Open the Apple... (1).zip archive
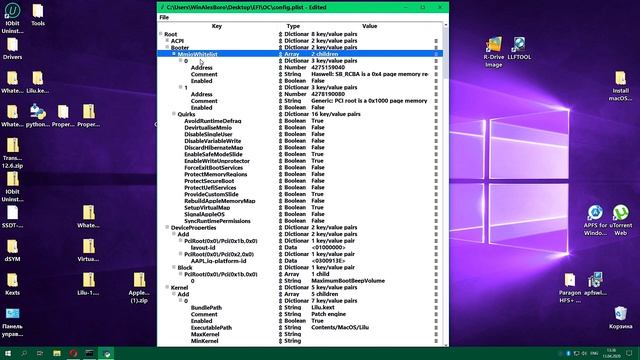This screenshot has height=360, width=640. point(139,288)
